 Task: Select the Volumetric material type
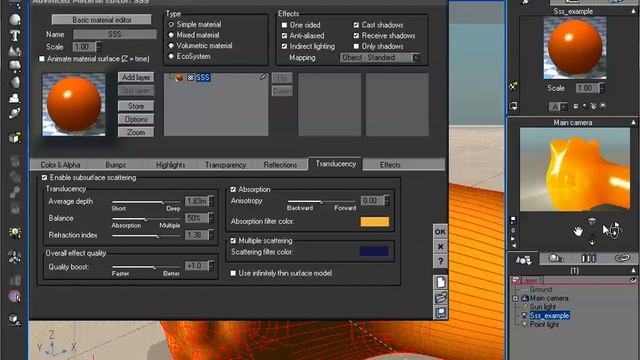171,46
